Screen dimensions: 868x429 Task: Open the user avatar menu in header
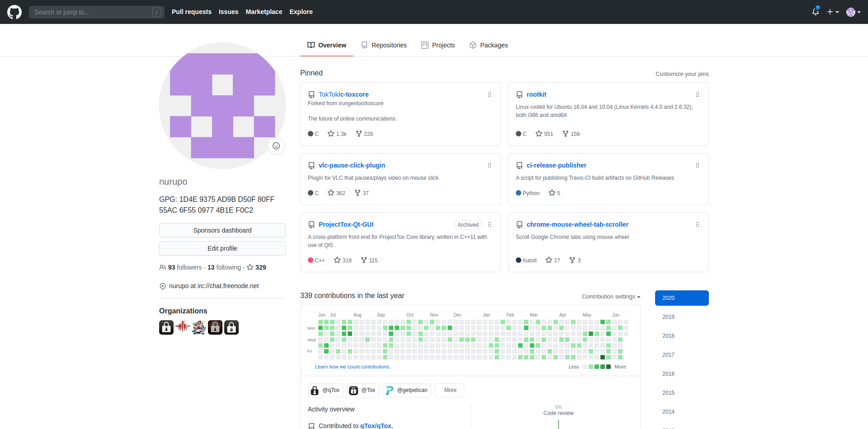pos(853,12)
